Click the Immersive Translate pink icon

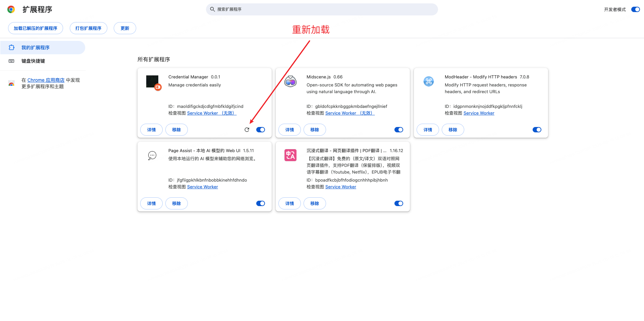290,155
